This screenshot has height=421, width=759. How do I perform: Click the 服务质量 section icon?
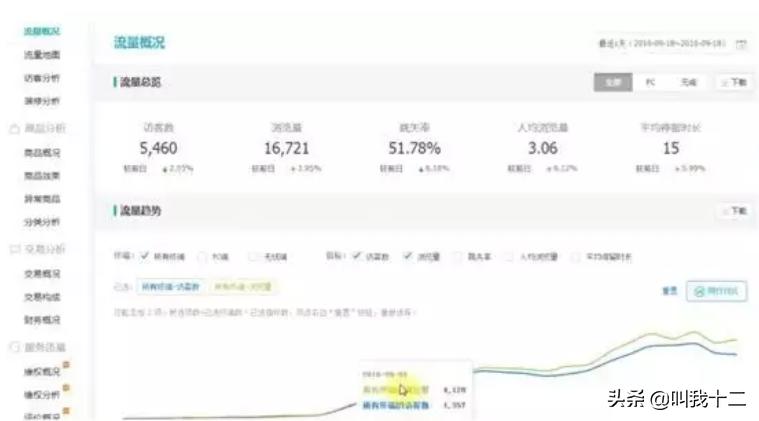[x=15, y=347]
